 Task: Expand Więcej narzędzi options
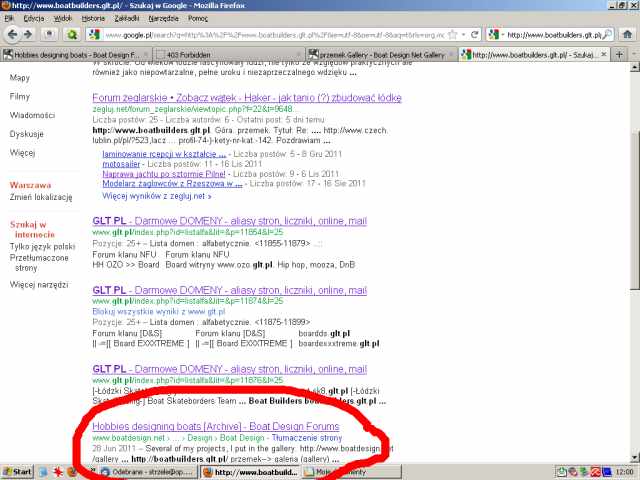coord(39,284)
